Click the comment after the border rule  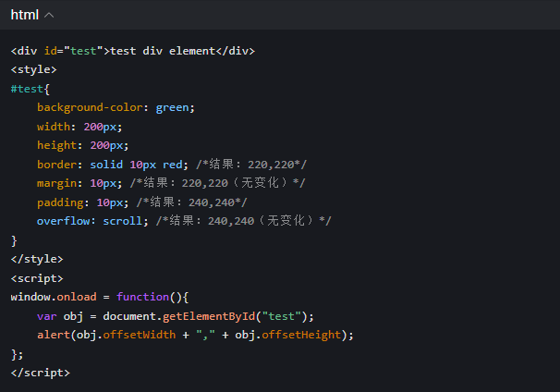tap(251, 165)
